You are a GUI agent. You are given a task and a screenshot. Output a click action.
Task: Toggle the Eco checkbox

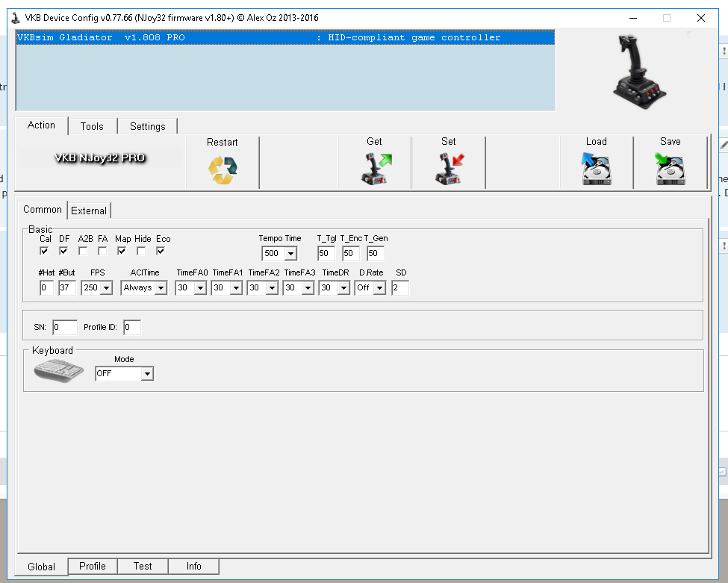click(161, 251)
